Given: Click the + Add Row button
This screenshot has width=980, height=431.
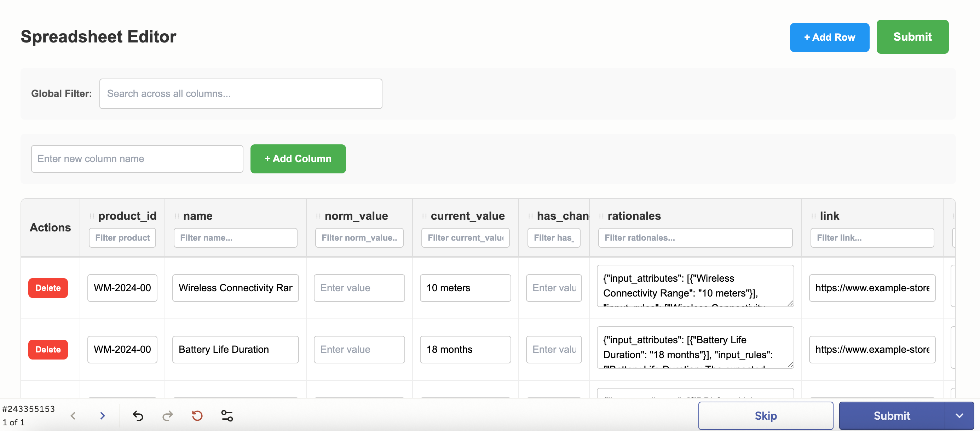Looking at the screenshot, I should click(829, 37).
